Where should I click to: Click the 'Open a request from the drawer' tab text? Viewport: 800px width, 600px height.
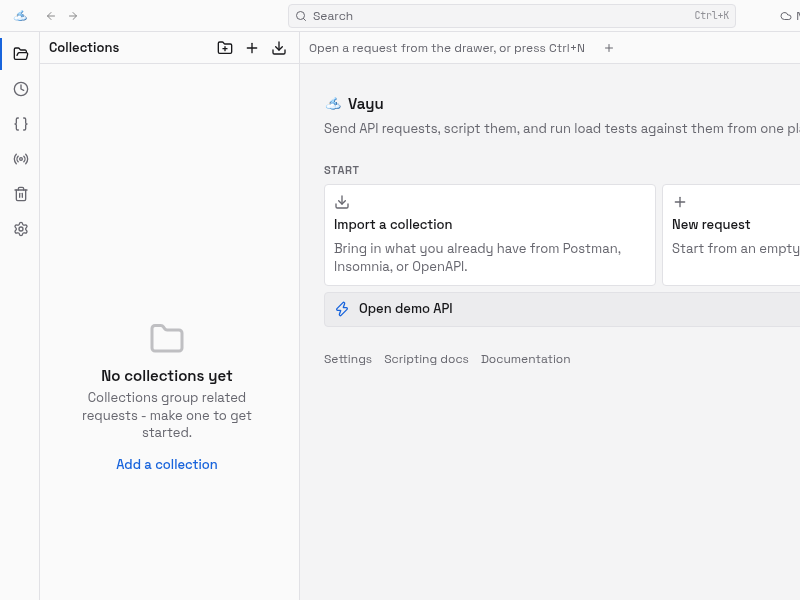coord(446,48)
